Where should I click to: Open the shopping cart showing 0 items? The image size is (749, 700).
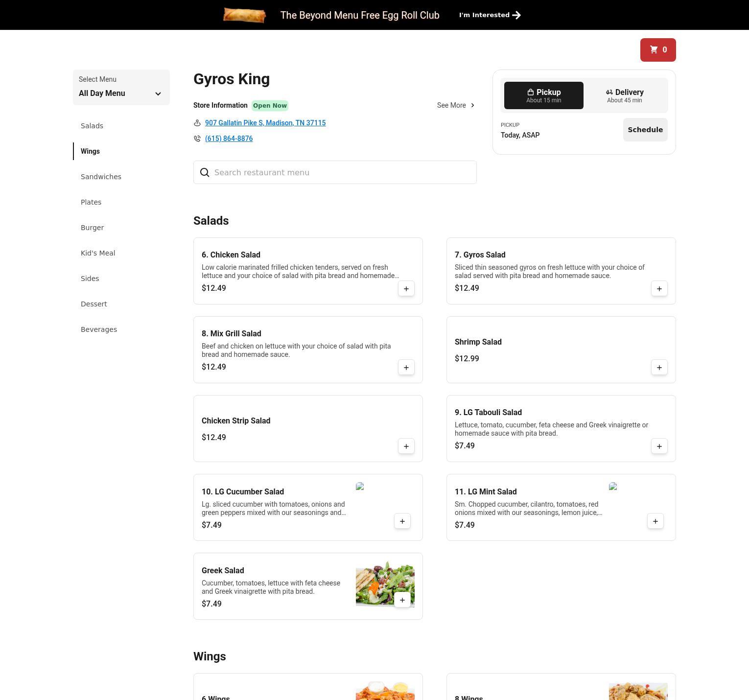click(x=658, y=50)
